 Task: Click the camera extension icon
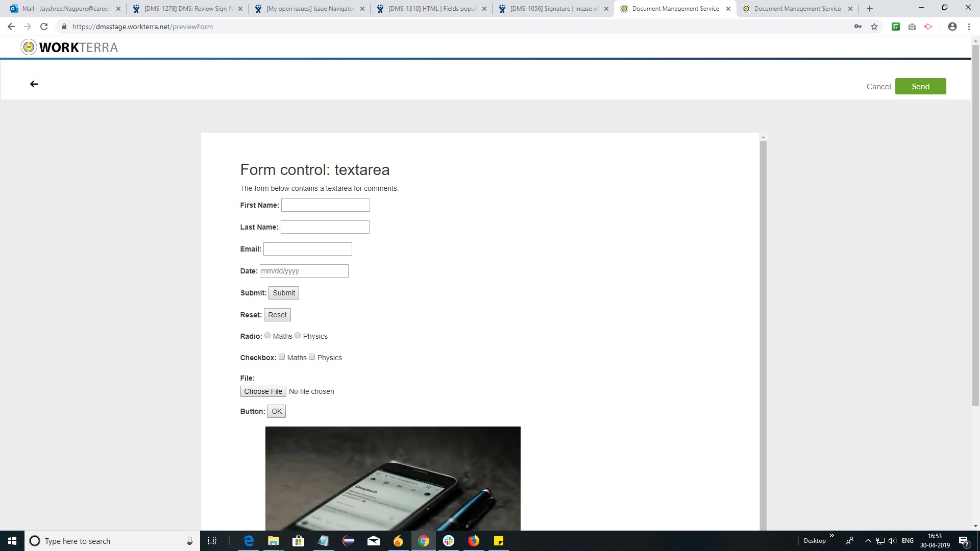pos(912,27)
